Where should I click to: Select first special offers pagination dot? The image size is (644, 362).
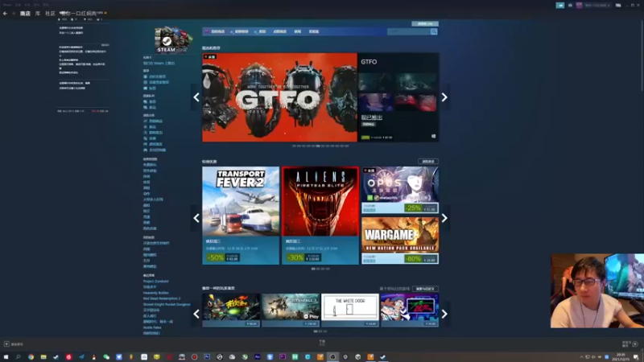tap(313, 269)
